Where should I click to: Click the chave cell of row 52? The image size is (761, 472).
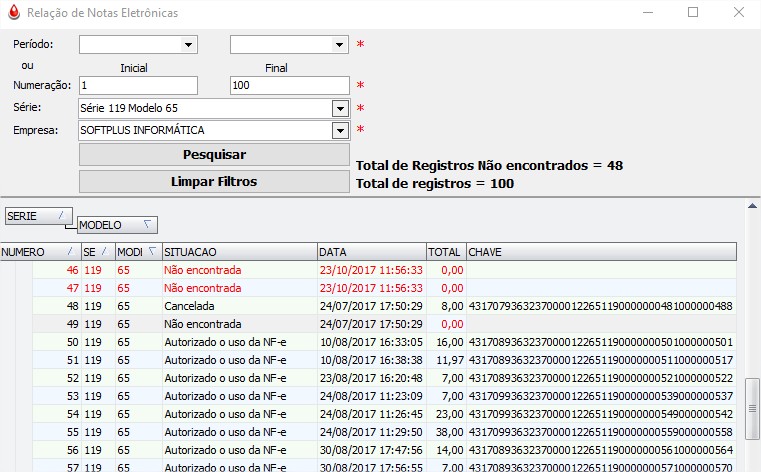601,378
